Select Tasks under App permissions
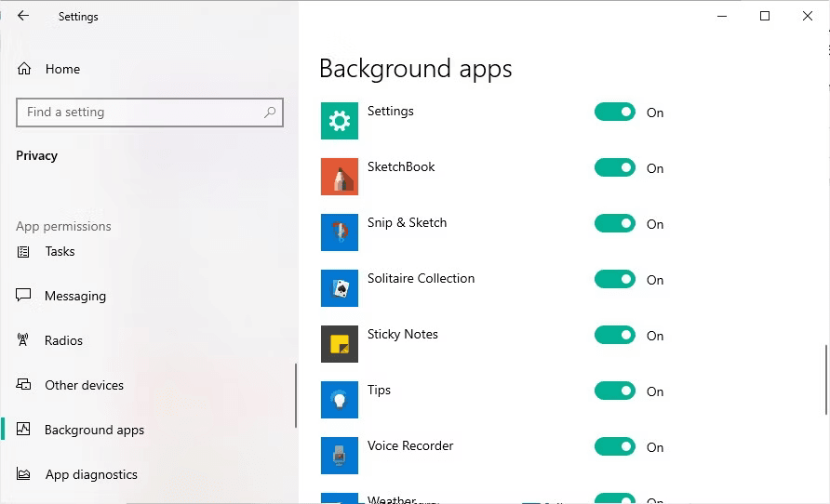The image size is (830, 504). coord(60,252)
